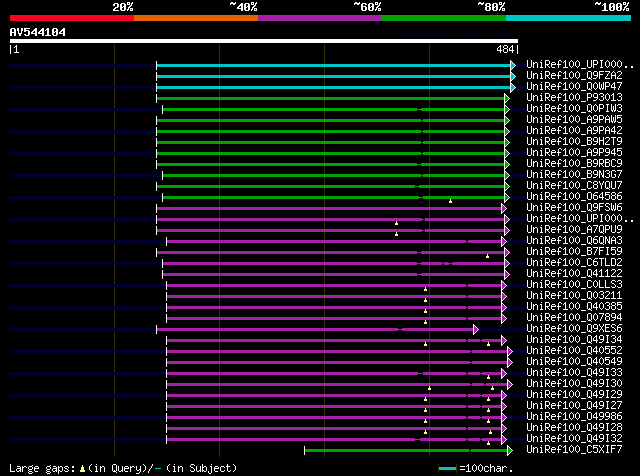Click the purple ~60% identity legend segment
Image resolution: width=640 pixels, height=476 pixels.
[x=320, y=18]
